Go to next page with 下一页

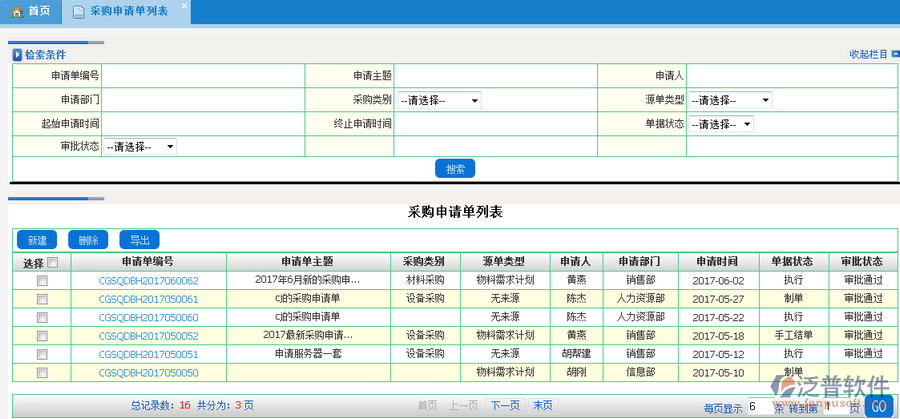504,405
